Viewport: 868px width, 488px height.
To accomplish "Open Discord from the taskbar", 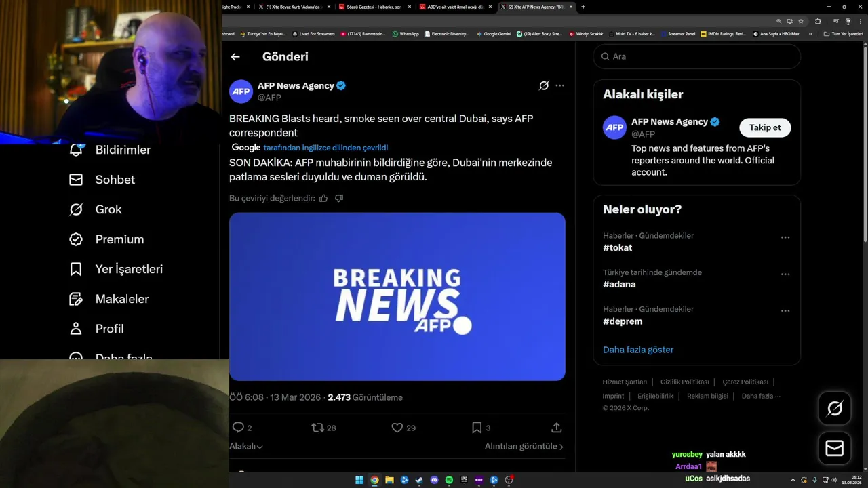I will 434,480.
